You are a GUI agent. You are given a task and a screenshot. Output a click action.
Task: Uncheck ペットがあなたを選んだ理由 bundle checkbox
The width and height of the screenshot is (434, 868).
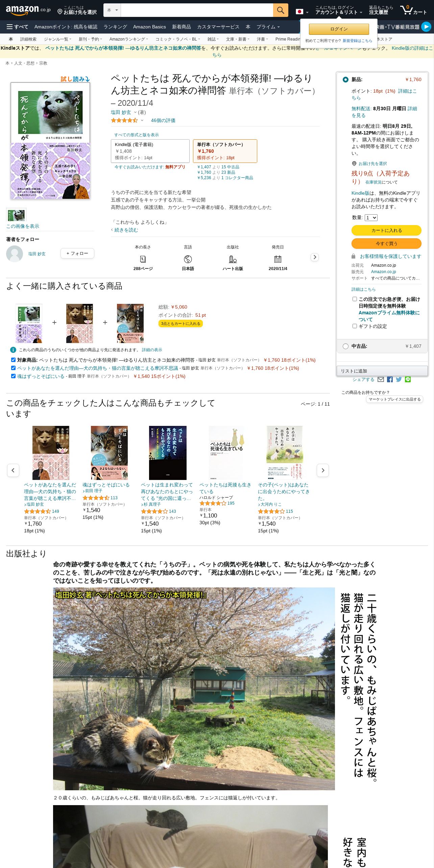[x=13, y=368]
